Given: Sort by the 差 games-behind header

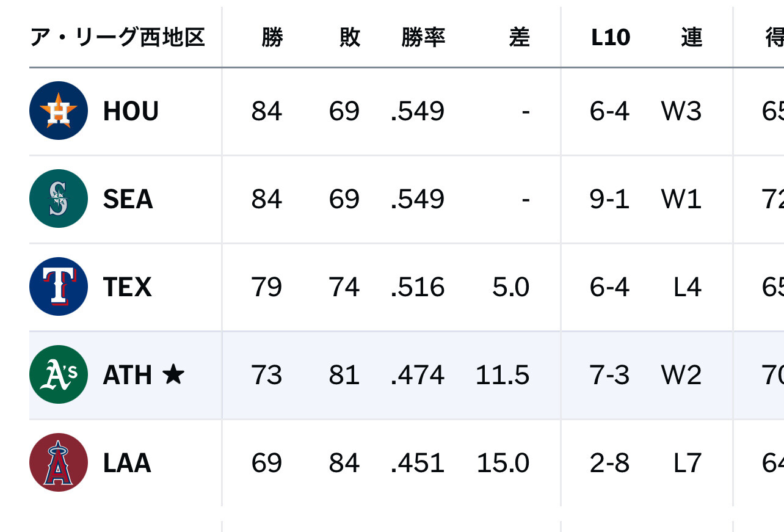Looking at the screenshot, I should click(519, 38).
